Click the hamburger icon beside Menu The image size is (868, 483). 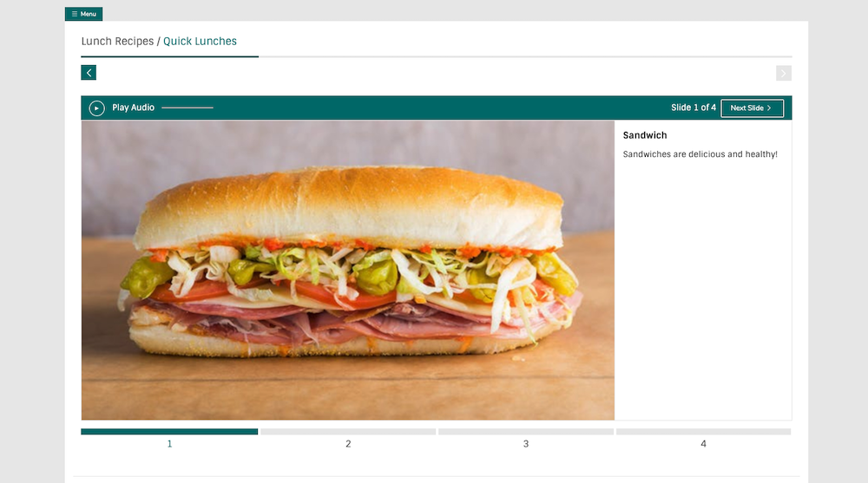click(75, 14)
